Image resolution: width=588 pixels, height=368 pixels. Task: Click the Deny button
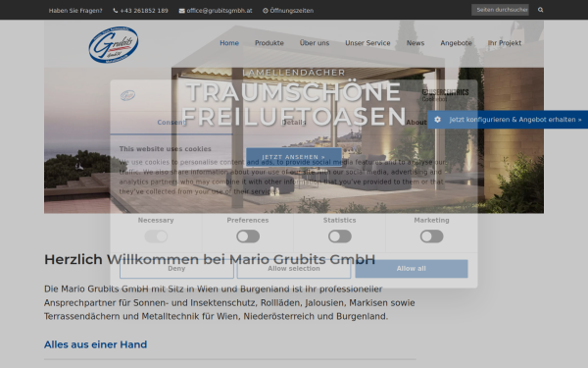176,269
